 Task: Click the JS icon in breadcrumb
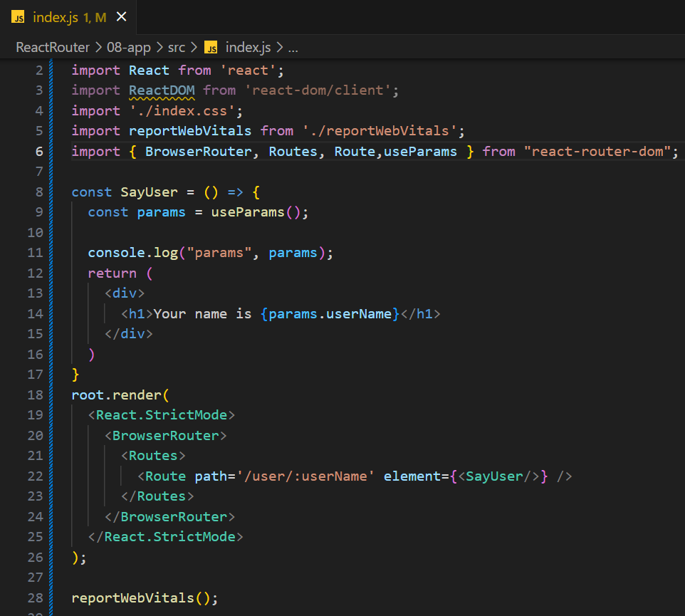click(x=211, y=47)
